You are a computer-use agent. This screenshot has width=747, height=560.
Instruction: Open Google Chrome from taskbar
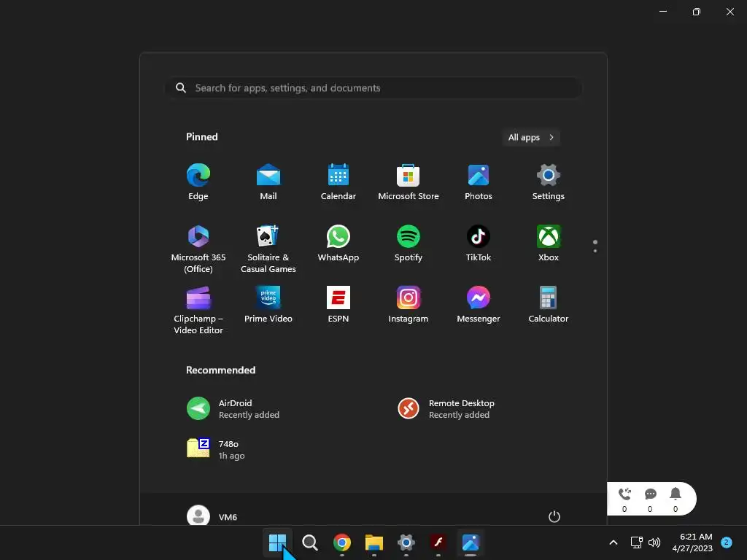342,542
